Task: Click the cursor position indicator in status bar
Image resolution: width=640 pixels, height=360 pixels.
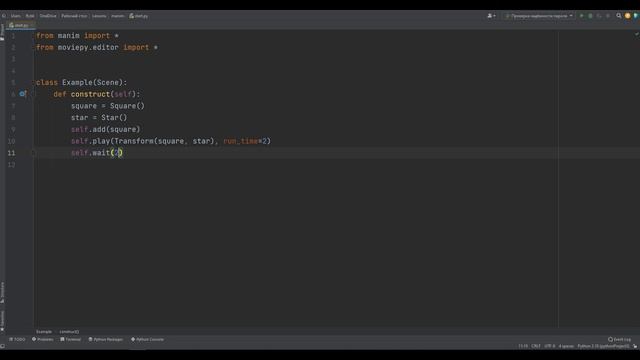Action: pos(523,346)
